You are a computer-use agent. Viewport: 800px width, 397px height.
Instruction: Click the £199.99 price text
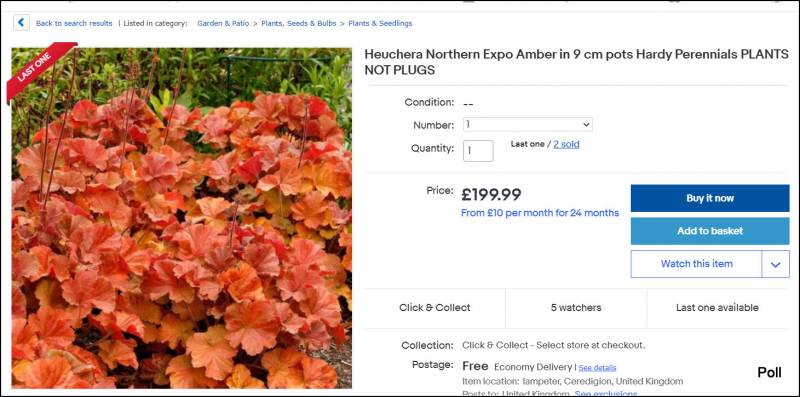pos(491,195)
